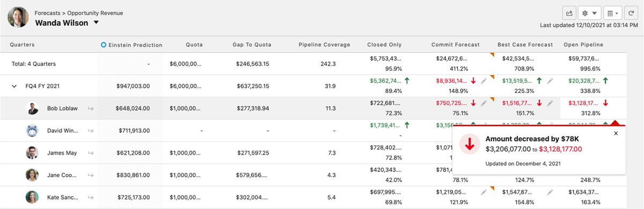Click Bob Loblaw's red $750,725 commit amount

451,103
